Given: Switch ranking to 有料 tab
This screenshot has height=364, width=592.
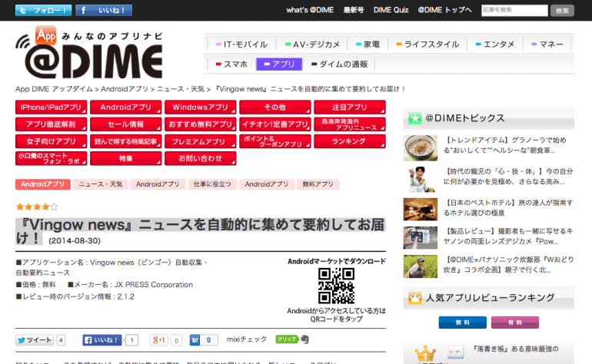Looking at the screenshot, I should (515, 323).
